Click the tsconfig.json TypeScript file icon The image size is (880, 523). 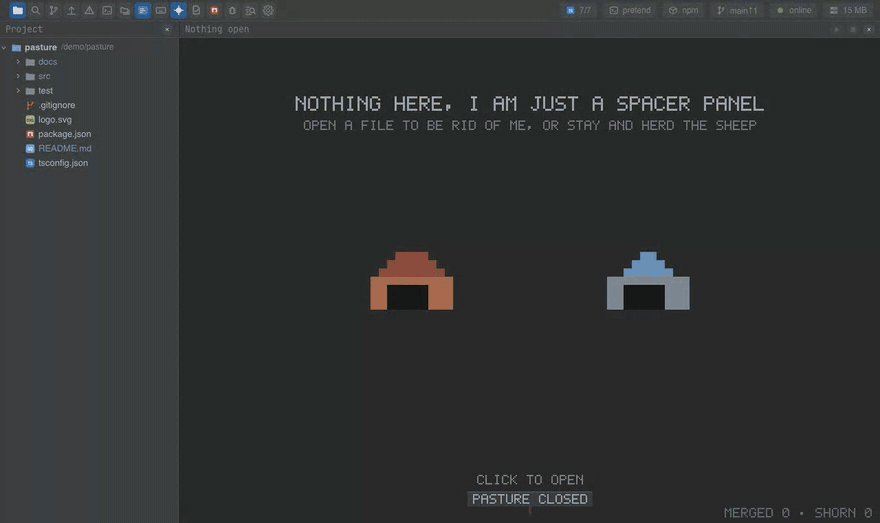coord(30,163)
